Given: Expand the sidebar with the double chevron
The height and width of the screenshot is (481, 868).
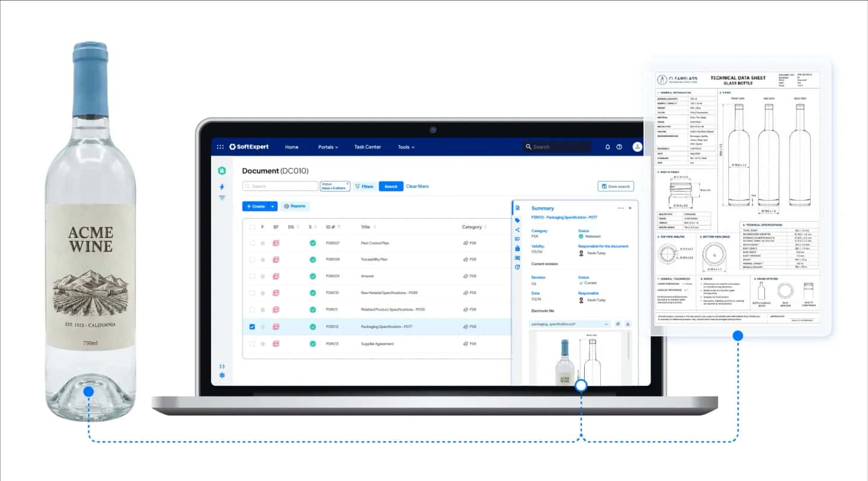Looking at the screenshot, I should pyautogui.click(x=222, y=366).
